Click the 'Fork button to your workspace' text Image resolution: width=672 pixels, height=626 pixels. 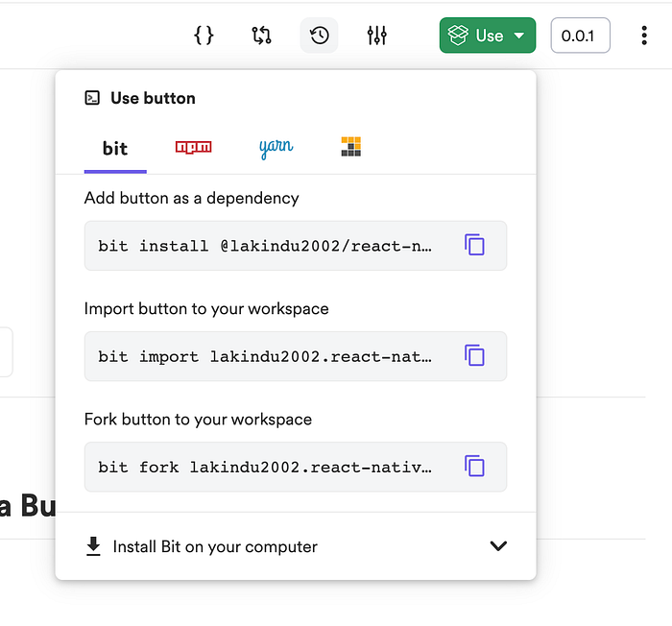198,420
